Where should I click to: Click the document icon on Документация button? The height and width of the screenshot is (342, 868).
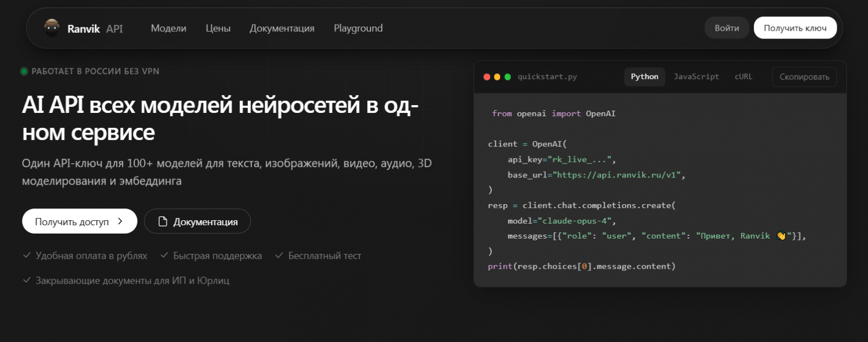pyautogui.click(x=163, y=221)
